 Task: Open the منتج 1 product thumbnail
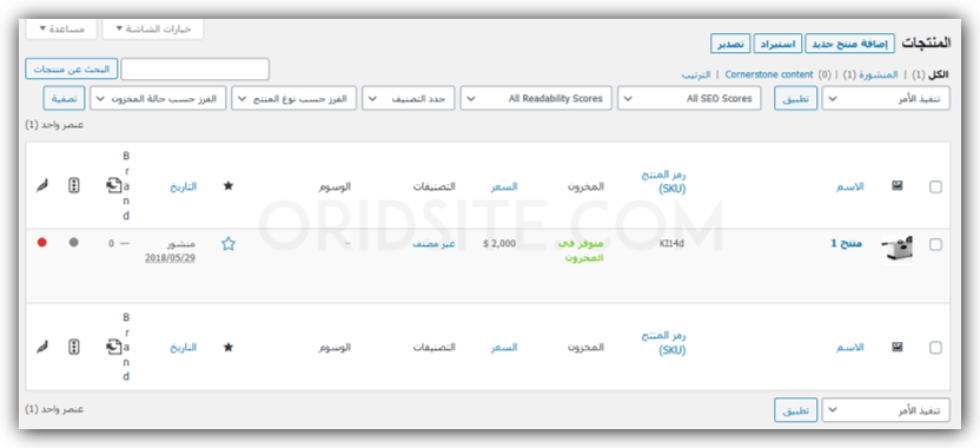click(x=897, y=251)
